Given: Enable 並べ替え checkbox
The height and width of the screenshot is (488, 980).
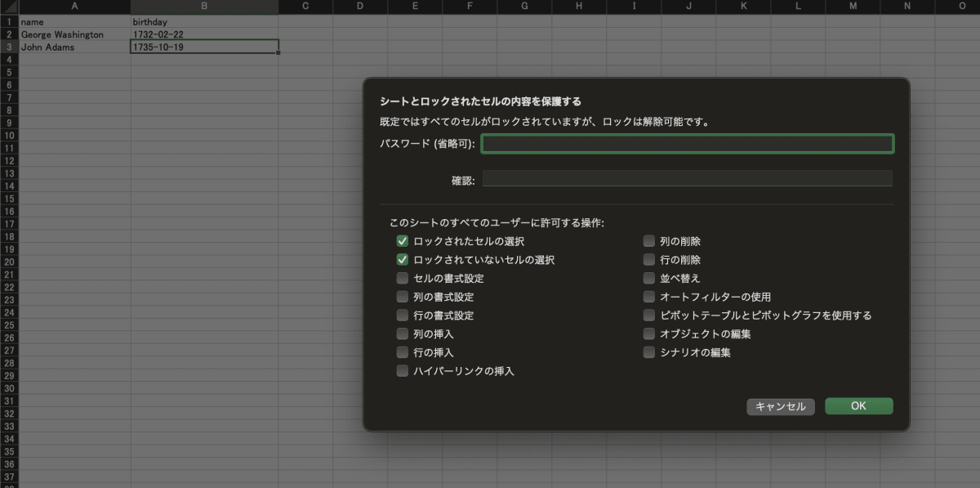Looking at the screenshot, I should point(648,278).
